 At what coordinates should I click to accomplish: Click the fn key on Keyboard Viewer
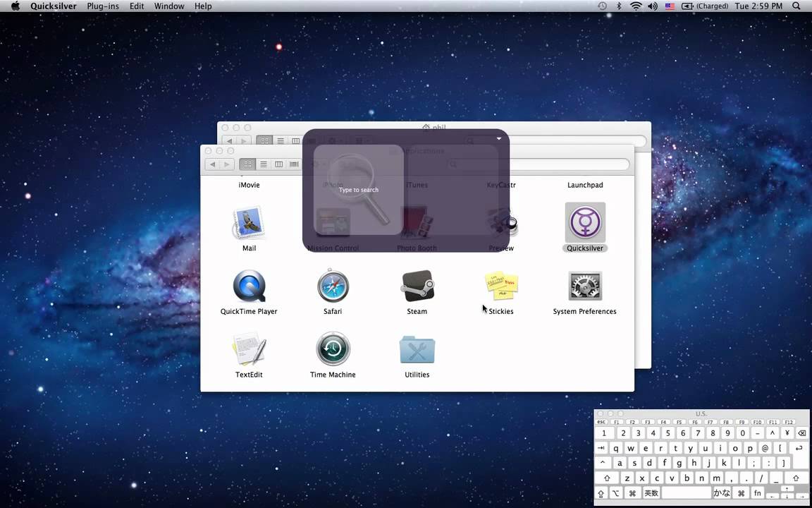(758, 493)
